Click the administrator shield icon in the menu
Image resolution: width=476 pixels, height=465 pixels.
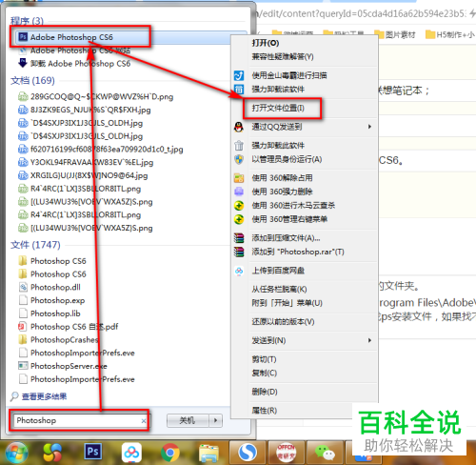[239, 159]
